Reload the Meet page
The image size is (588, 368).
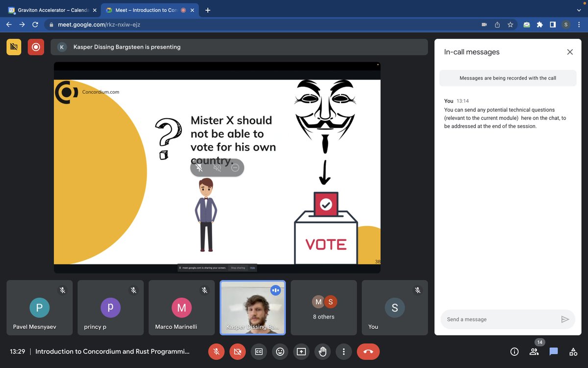pyautogui.click(x=35, y=25)
